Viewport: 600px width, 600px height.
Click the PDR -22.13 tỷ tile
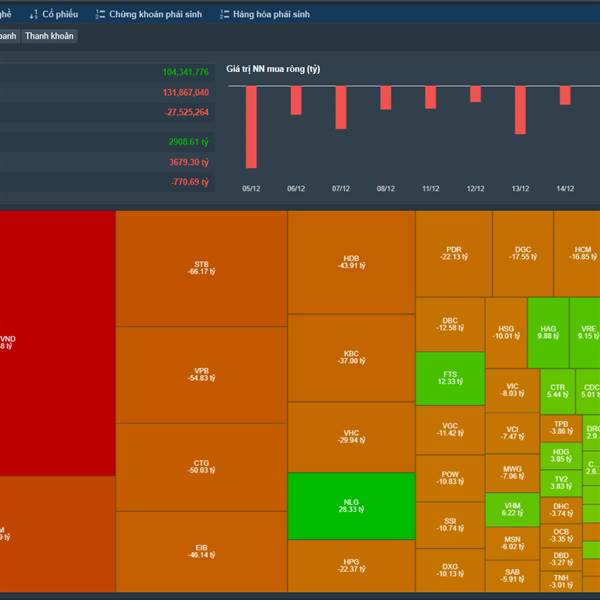(454, 253)
